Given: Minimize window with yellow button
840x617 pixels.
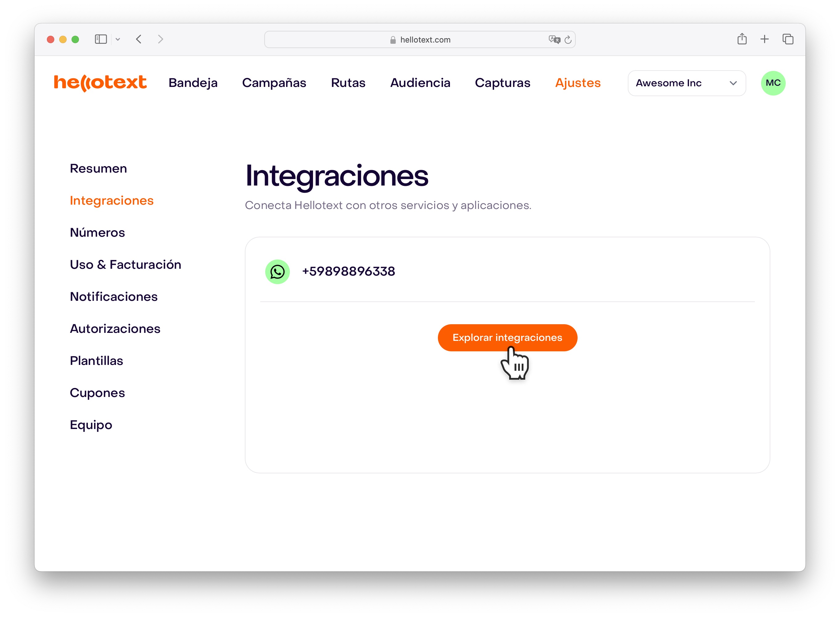Looking at the screenshot, I should (x=63, y=39).
